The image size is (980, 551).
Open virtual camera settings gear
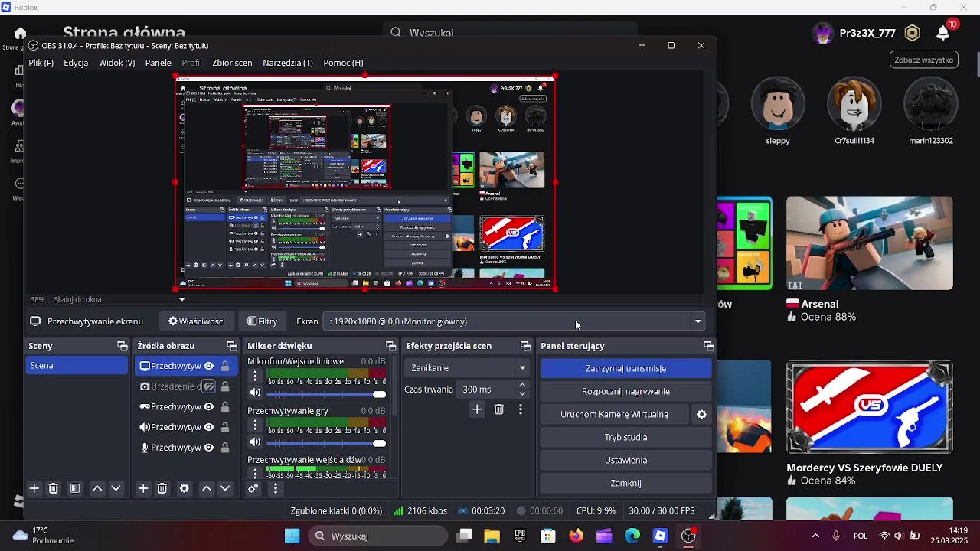(702, 414)
